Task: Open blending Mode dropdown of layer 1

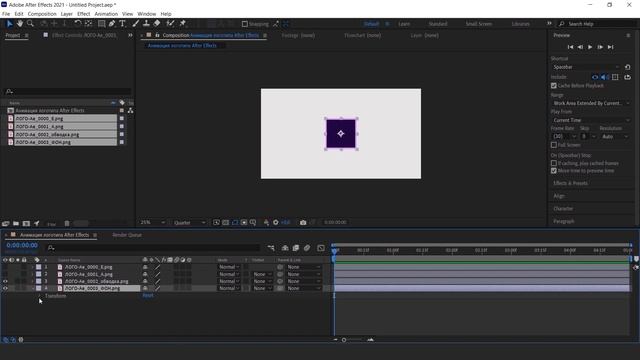Action: (229, 267)
